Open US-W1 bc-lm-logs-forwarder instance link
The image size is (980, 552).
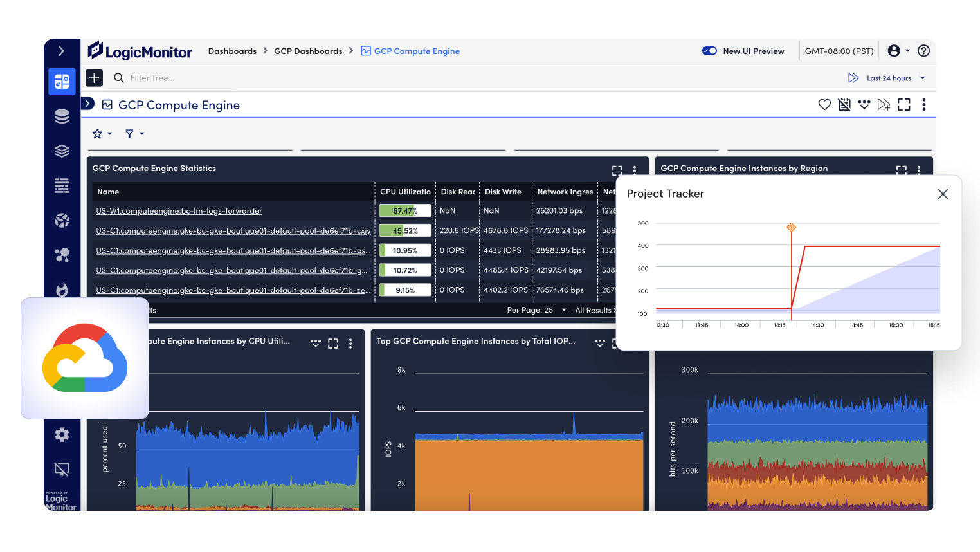point(179,211)
